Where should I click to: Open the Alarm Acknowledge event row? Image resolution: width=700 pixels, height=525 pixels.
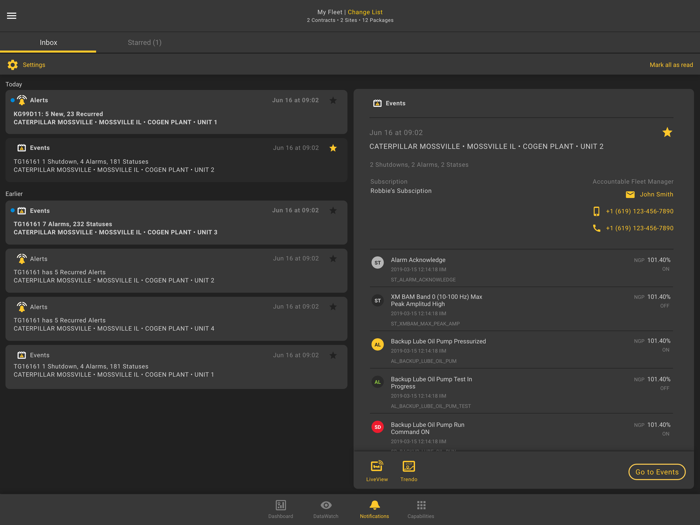521,268
